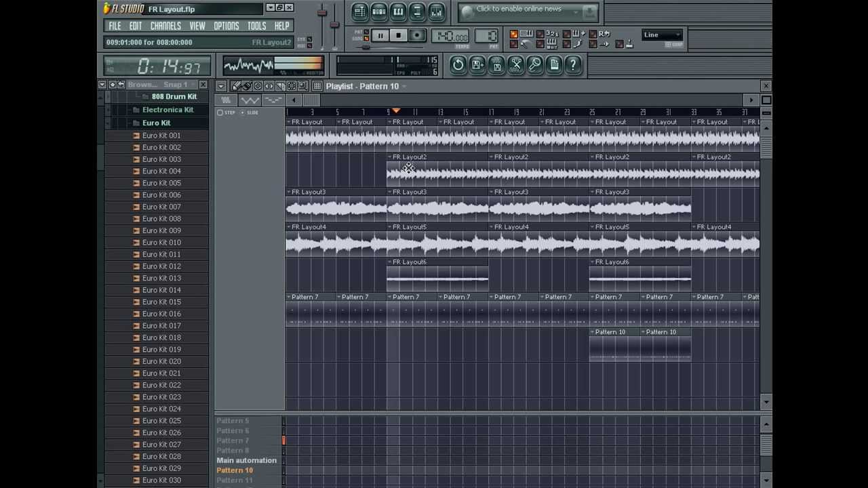Switch to pattern mode with PAT LED

tap(366, 32)
